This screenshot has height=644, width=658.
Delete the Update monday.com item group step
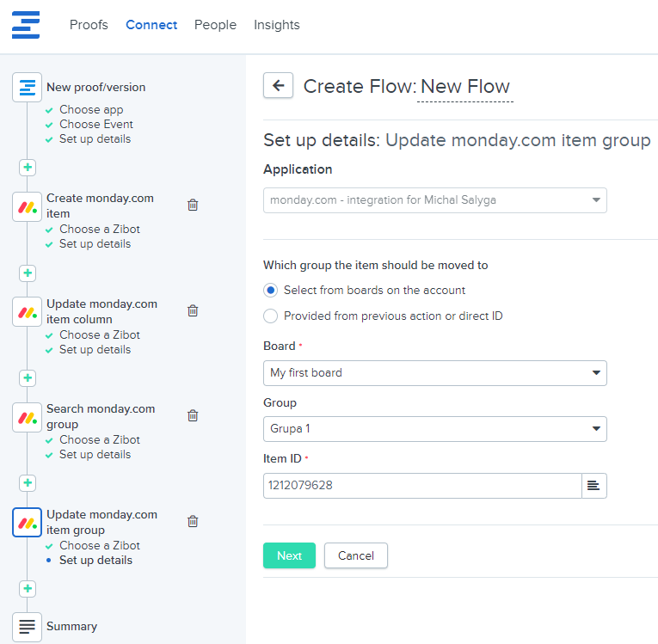(193, 521)
